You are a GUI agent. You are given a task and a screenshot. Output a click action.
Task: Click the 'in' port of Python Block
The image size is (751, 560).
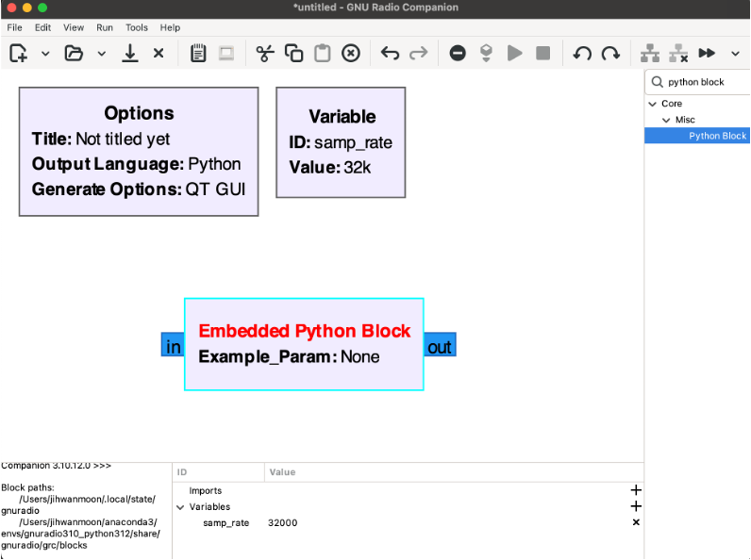point(173,345)
